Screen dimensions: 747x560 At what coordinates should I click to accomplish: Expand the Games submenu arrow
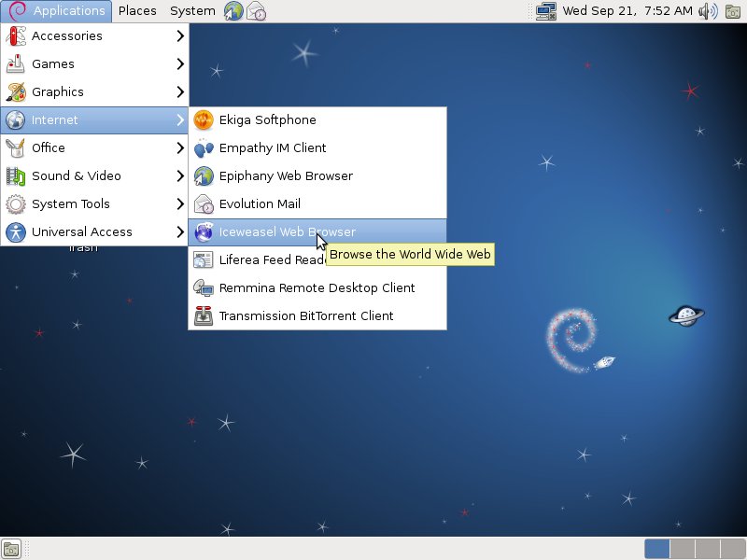[180, 63]
